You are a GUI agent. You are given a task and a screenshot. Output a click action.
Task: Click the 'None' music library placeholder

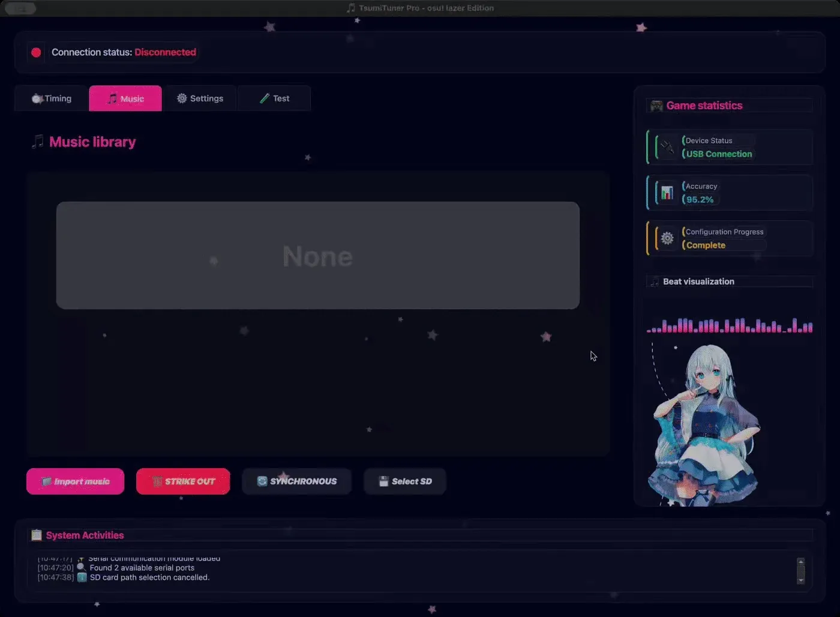coord(318,256)
